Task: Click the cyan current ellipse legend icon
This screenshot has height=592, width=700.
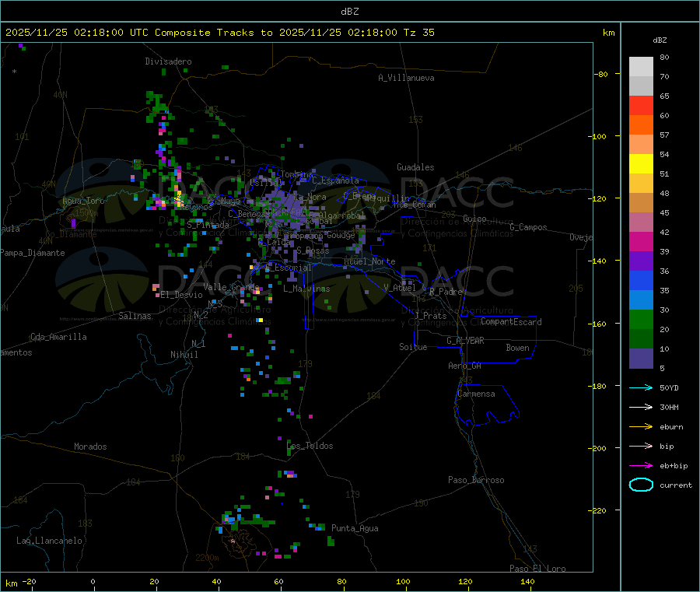Action: coord(641,485)
